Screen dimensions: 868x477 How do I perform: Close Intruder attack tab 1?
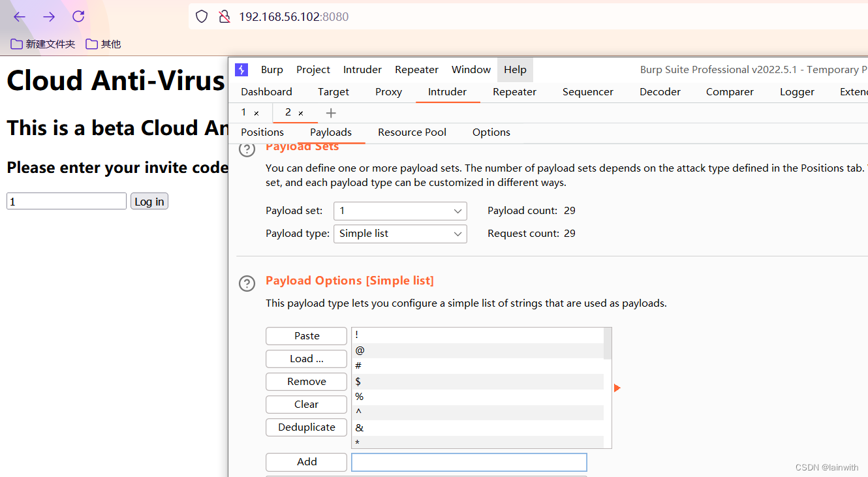coord(256,114)
